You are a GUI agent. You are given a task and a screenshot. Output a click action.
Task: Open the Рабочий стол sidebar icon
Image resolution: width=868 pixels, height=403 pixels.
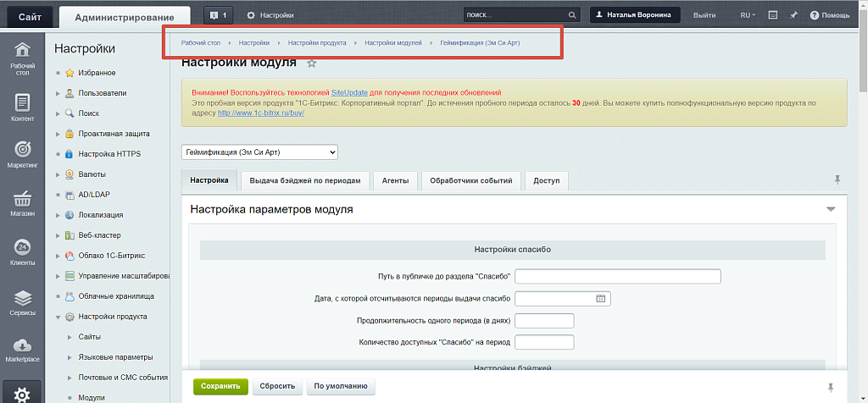23,58
